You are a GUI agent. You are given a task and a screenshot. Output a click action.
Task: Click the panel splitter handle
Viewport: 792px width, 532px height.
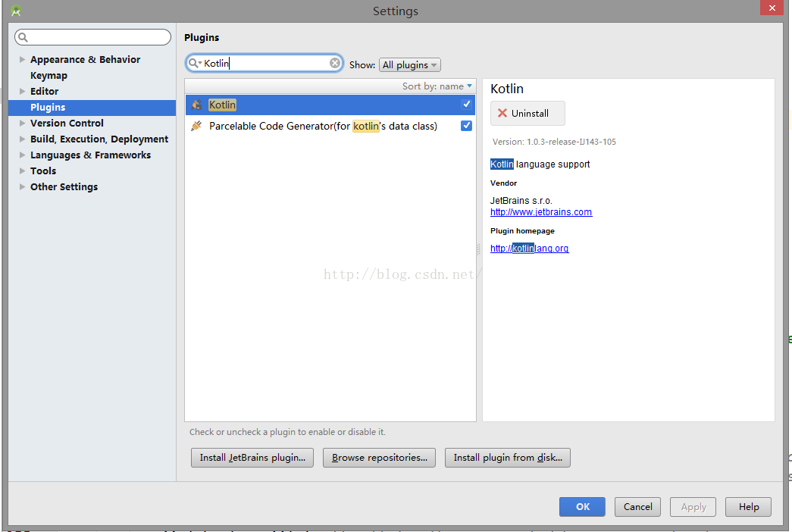479,249
